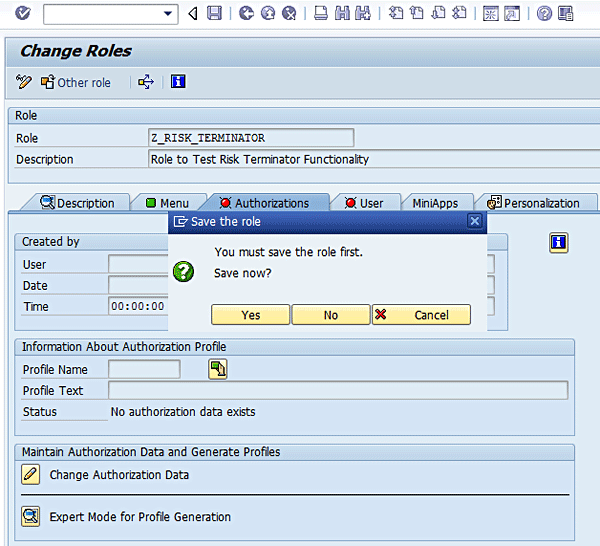
Task: Click the Expert Mode for Profile Generation icon
Action: 31,517
